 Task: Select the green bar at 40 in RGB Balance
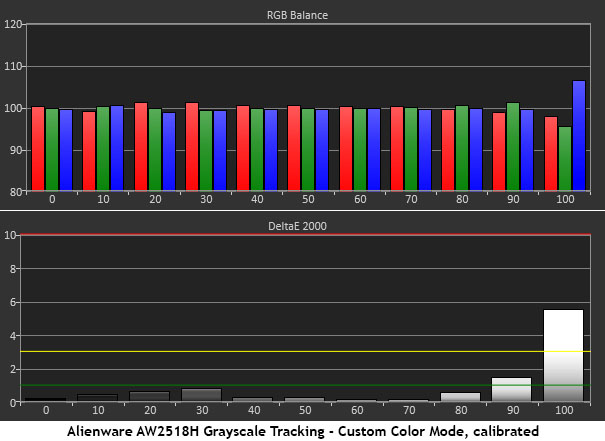coord(257,150)
